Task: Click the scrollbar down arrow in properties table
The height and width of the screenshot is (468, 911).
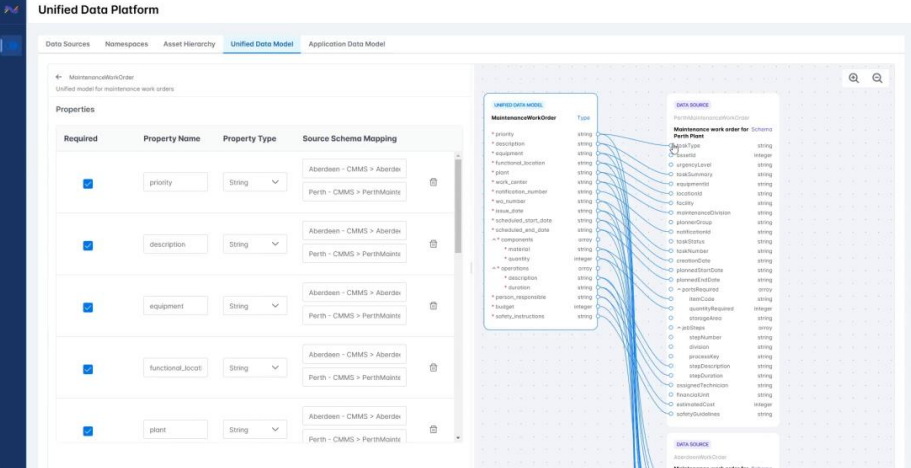Action: pos(458,438)
